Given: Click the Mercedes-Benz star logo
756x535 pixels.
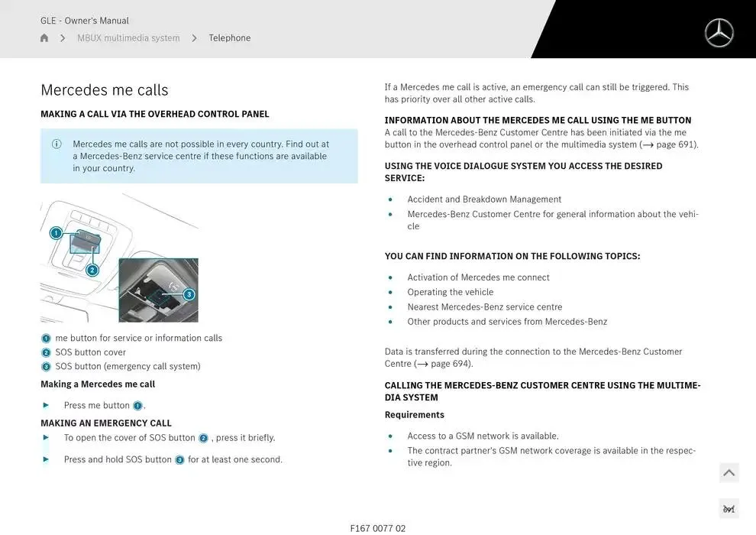Looking at the screenshot, I should pos(719,33).
